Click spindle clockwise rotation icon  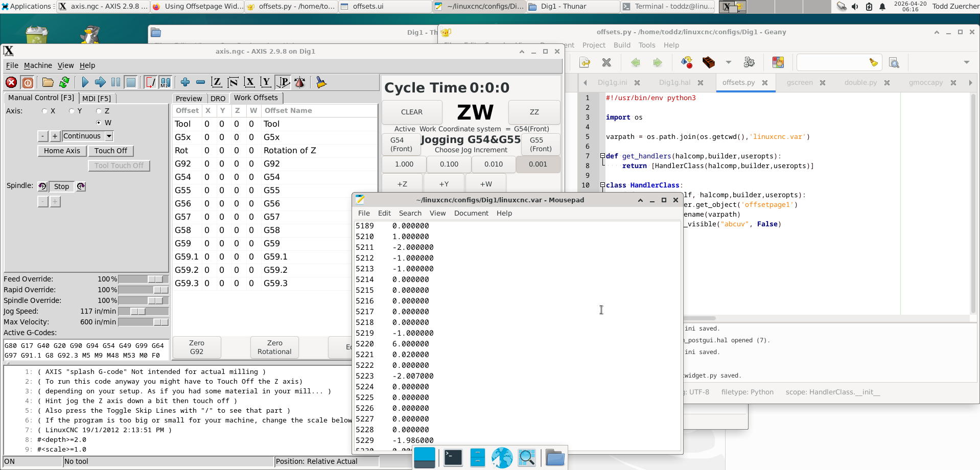(x=81, y=186)
